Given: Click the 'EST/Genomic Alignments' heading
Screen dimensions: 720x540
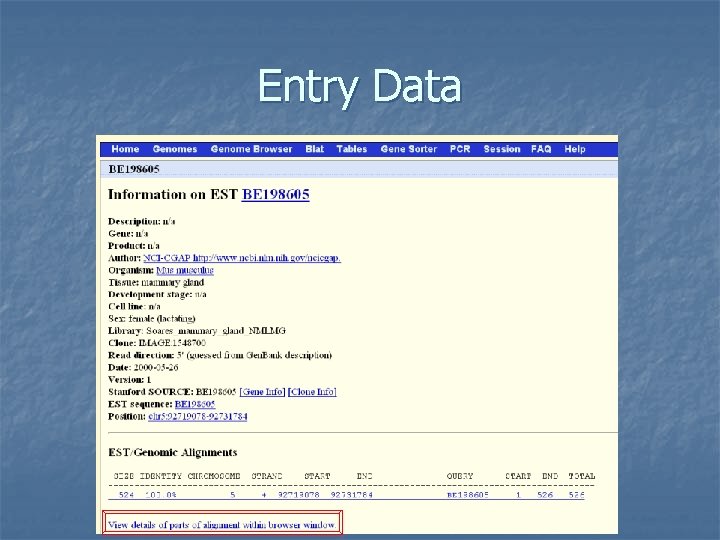Looking at the screenshot, I should (173, 452).
